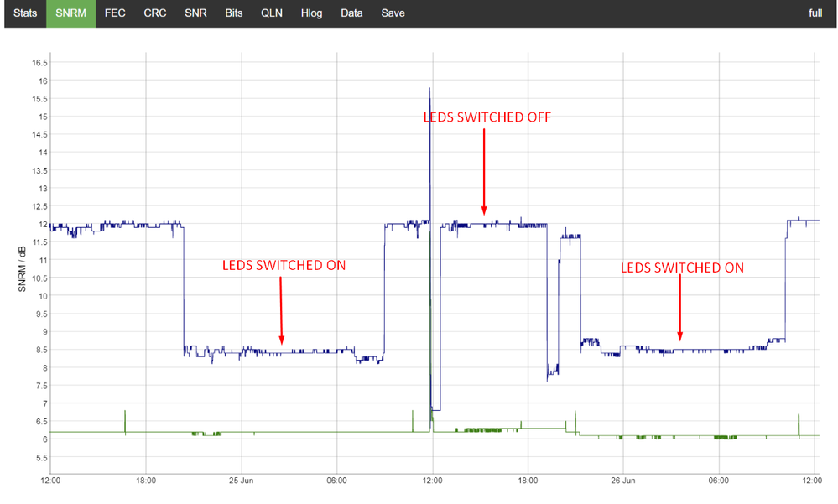Click the right 'LEDS SWITCHED ON' annotation

[x=681, y=268]
